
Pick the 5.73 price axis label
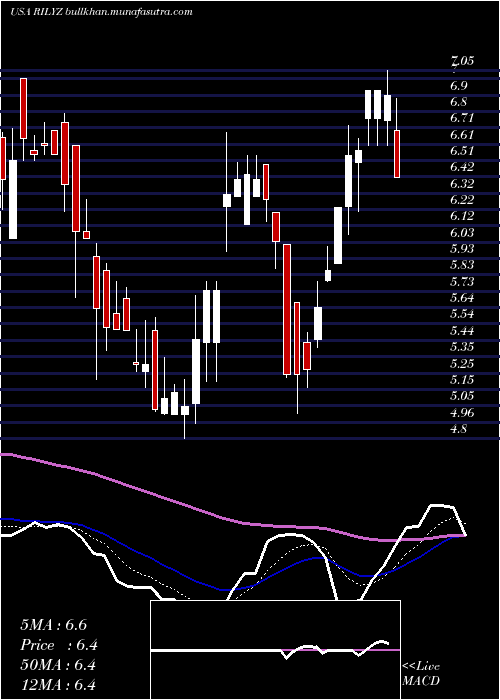tap(461, 281)
